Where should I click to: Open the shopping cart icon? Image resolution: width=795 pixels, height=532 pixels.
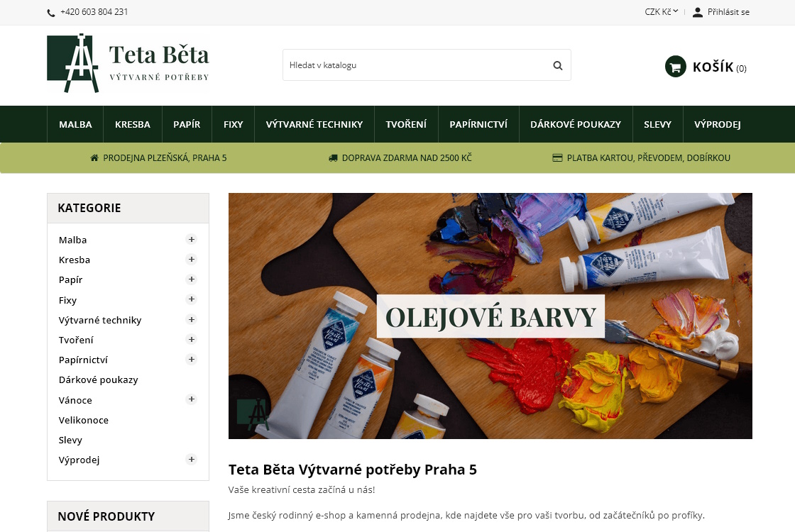tap(675, 67)
